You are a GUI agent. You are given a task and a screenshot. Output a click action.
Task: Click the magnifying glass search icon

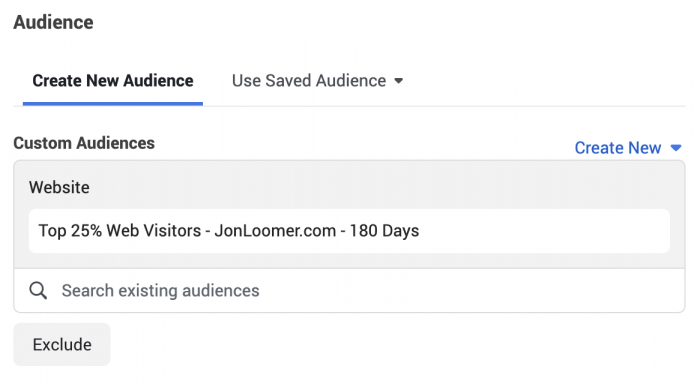(38, 291)
